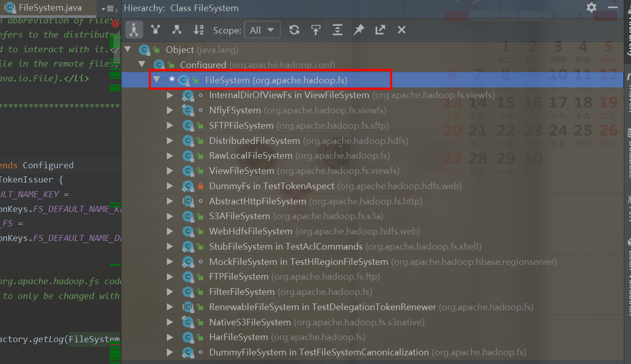Image resolution: width=631 pixels, height=364 pixels.
Task: Collapse all nodes using toolbar button
Action: point(337,29)
